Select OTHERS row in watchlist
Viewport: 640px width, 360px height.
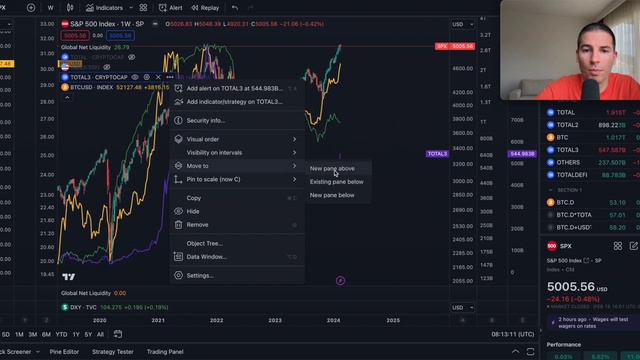point(592,162)
